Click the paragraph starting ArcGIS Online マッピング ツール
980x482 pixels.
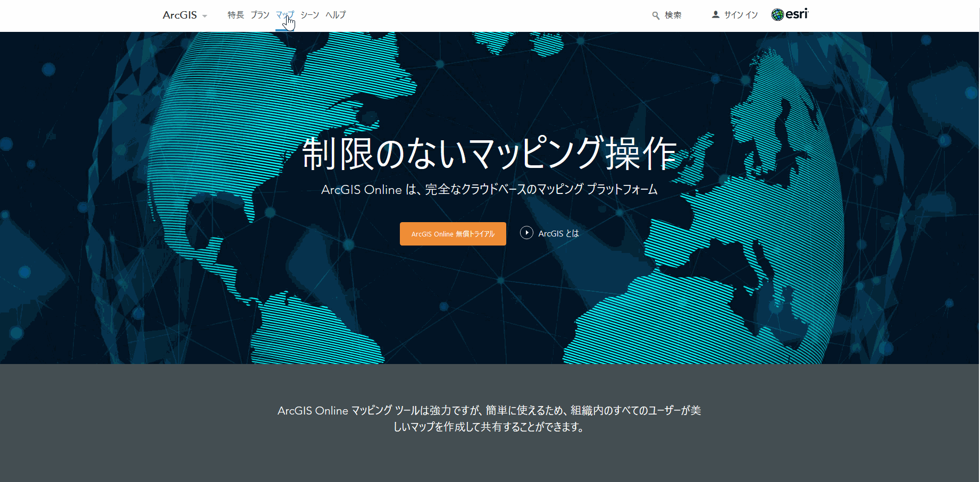point(490,419)
